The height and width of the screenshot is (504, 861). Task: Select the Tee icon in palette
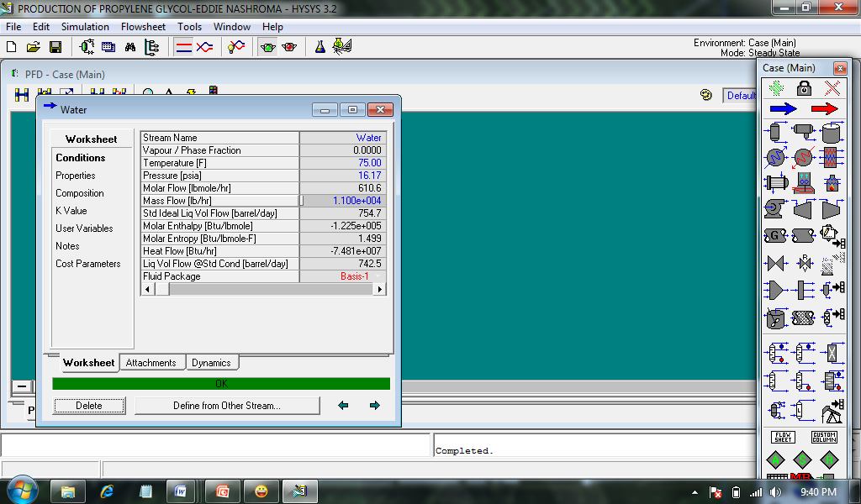pos(803,290)
